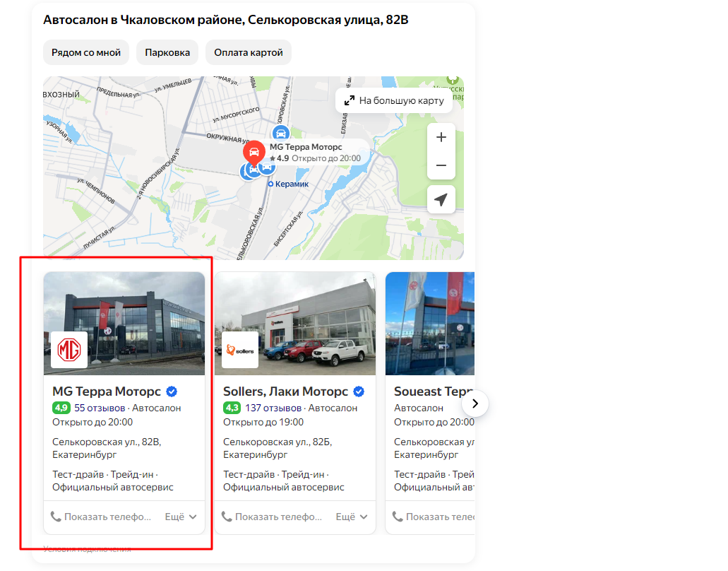Click verified badge next to MG Терра Моторс
Viewport: 728px width, 571px height.
pyautogui.click(x=172, y=392)
